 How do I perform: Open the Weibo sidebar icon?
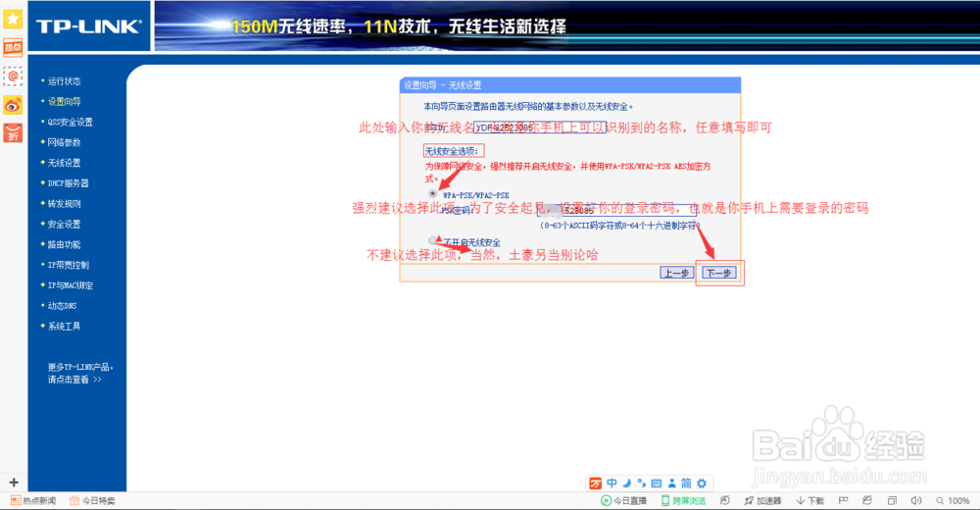(x=13, y=105)
